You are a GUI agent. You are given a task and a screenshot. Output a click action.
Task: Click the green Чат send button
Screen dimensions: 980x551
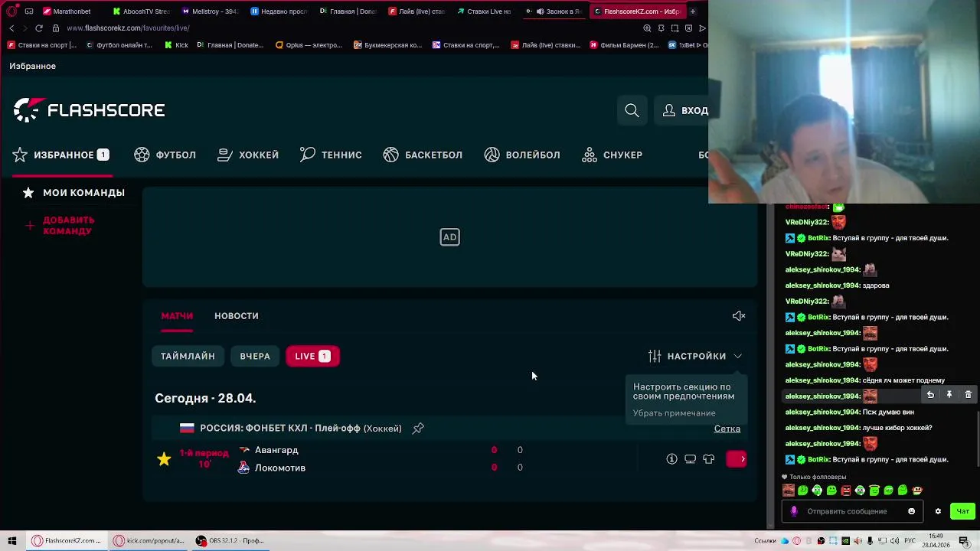962,511
